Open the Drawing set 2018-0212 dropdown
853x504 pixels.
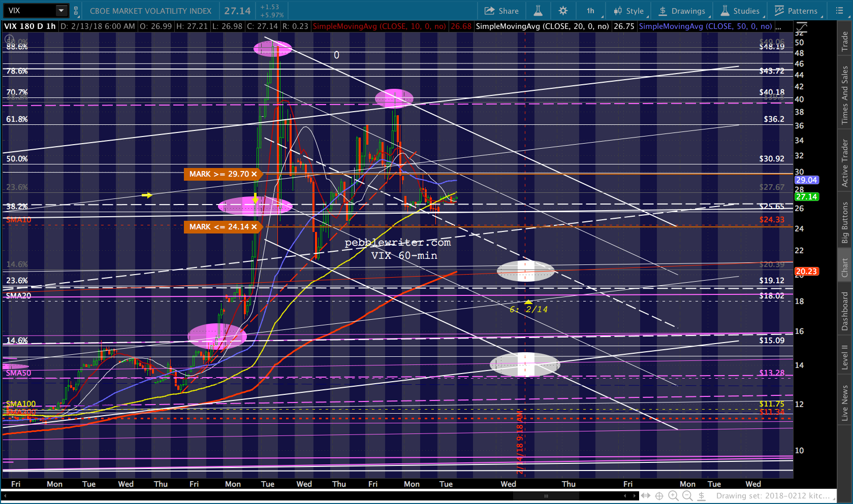tap(775, 496)
